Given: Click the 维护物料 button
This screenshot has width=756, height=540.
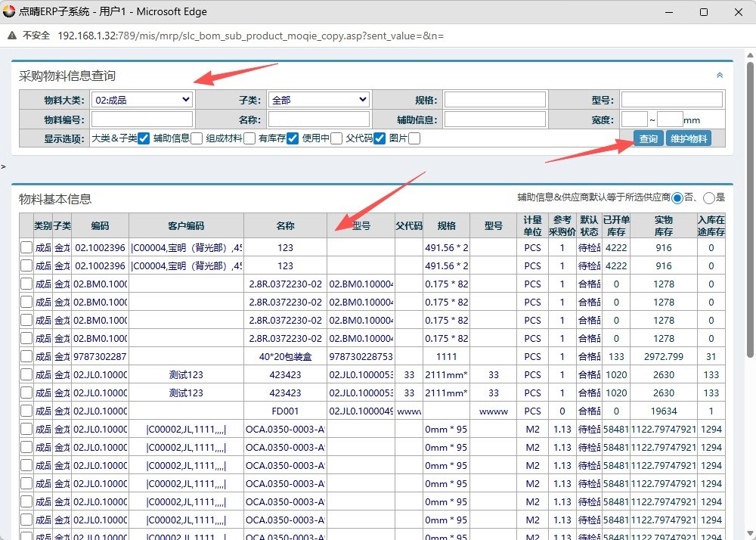Looking at the screenshot, I should point(689,139).
